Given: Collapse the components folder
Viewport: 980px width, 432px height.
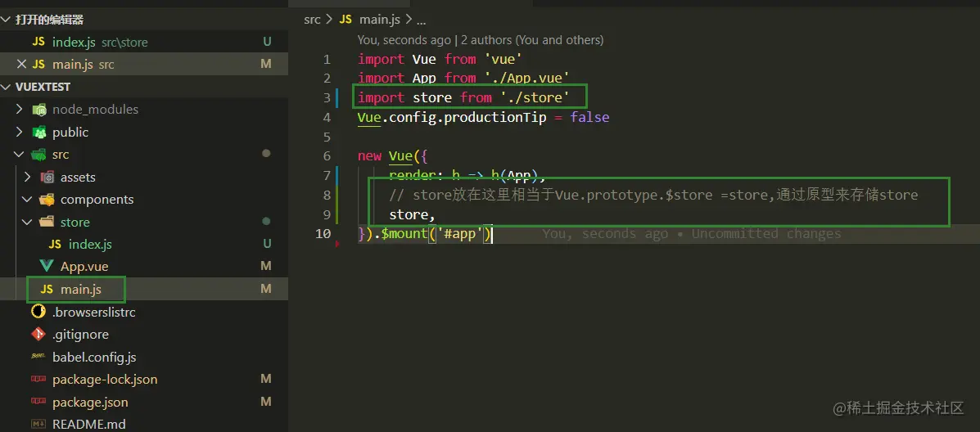Looking at the screenshot, I should 27,200.
